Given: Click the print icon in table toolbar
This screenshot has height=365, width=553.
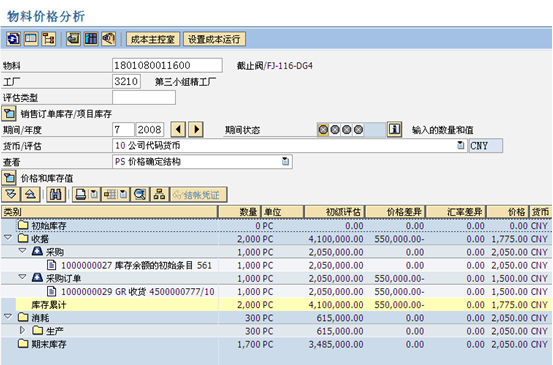Looking at the screenshot, I should pos(81,195).
